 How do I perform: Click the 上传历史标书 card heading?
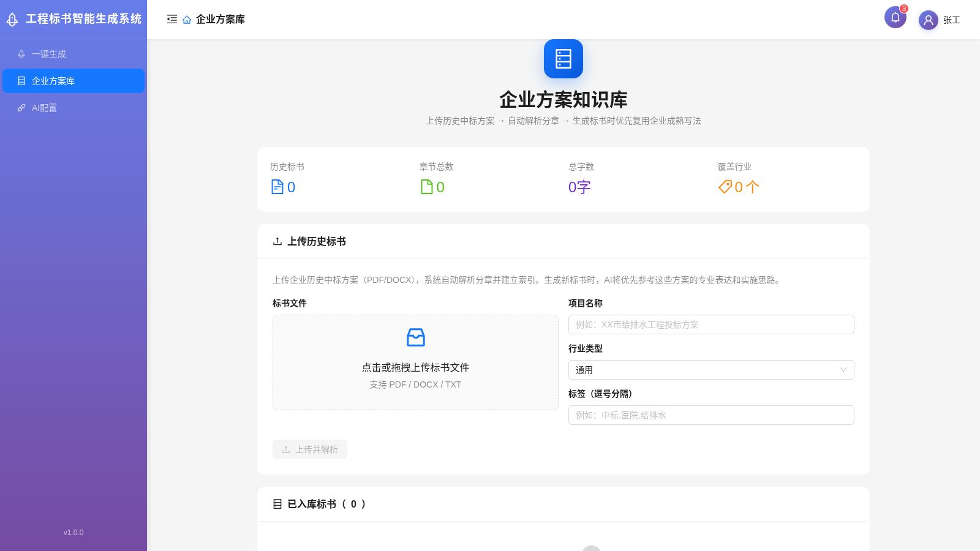(317, 241)
